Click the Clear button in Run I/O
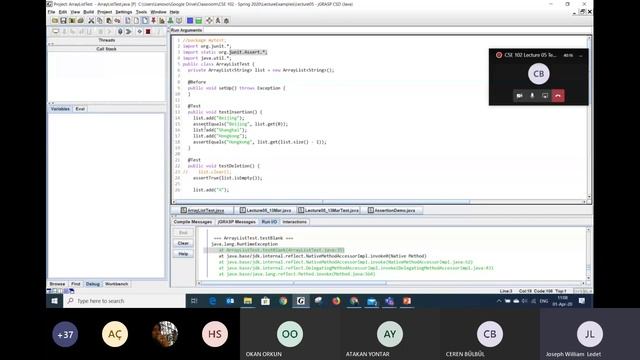This screenshot has height=360, width=640. click(x=183, y=243)
